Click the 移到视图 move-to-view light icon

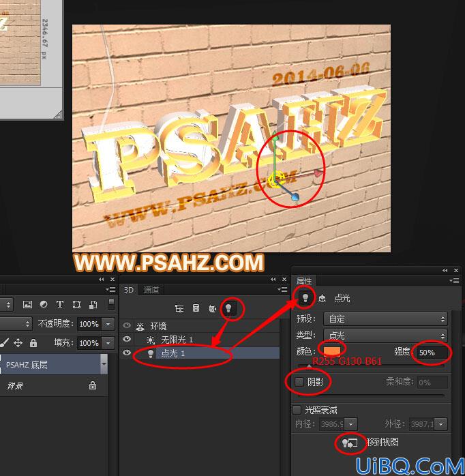350,443
